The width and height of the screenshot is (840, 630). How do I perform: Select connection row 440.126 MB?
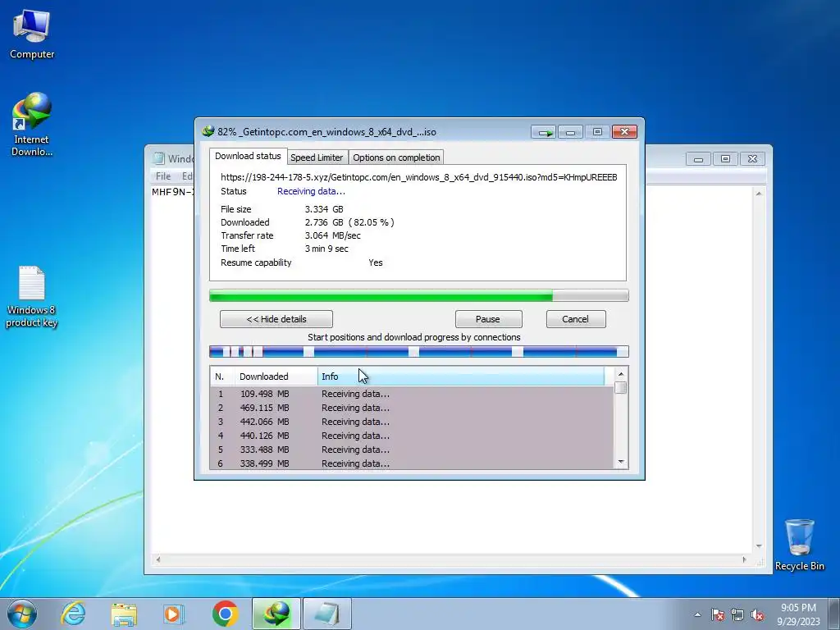click(x=412, y=436)
